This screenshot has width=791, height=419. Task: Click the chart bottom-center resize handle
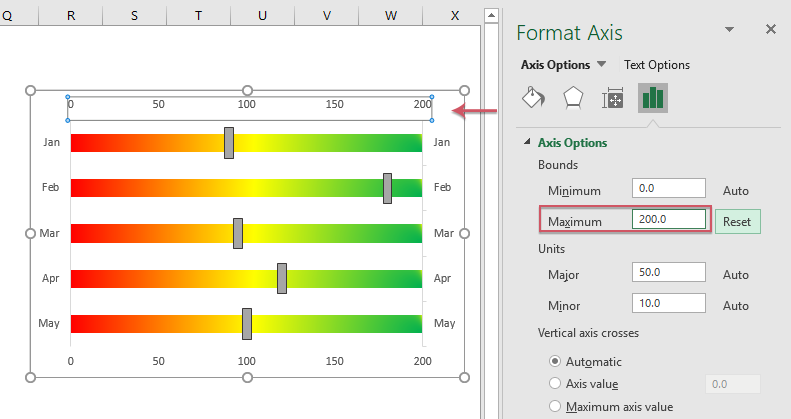click(247, 378)
